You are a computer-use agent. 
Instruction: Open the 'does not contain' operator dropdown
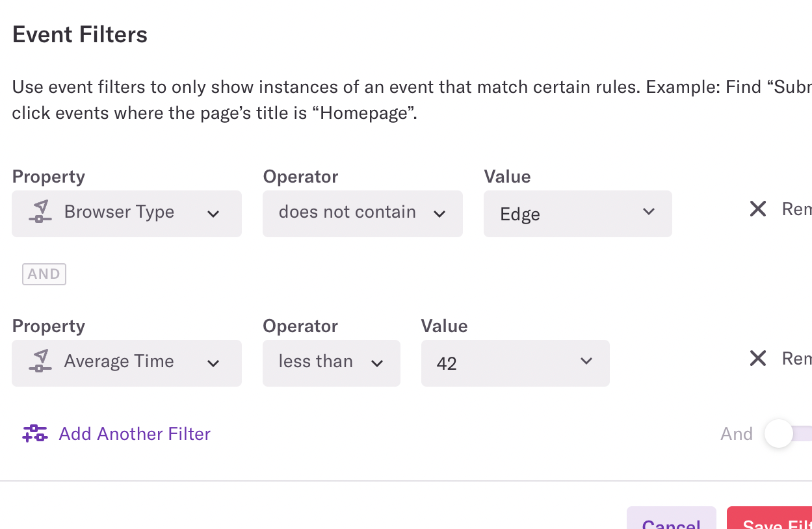coord(362,213)
